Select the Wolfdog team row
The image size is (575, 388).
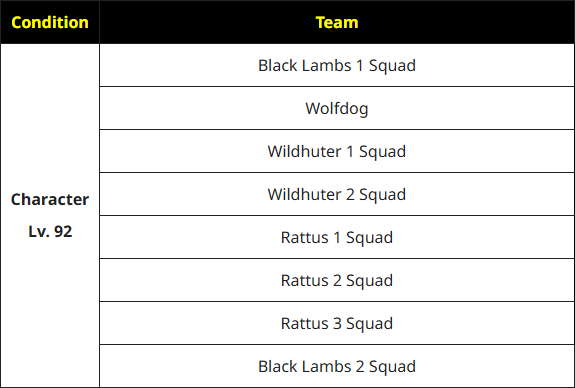(337, 109)
